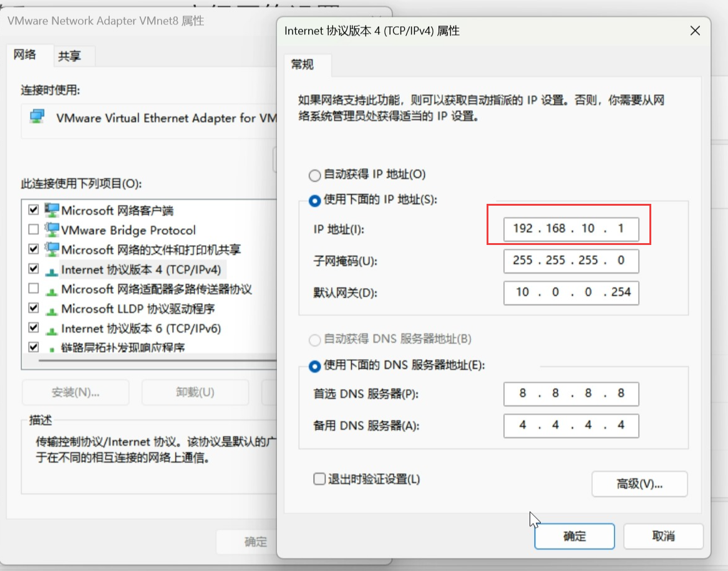Click the VMware Bridge Protocol component icon

tap(52, 229)
